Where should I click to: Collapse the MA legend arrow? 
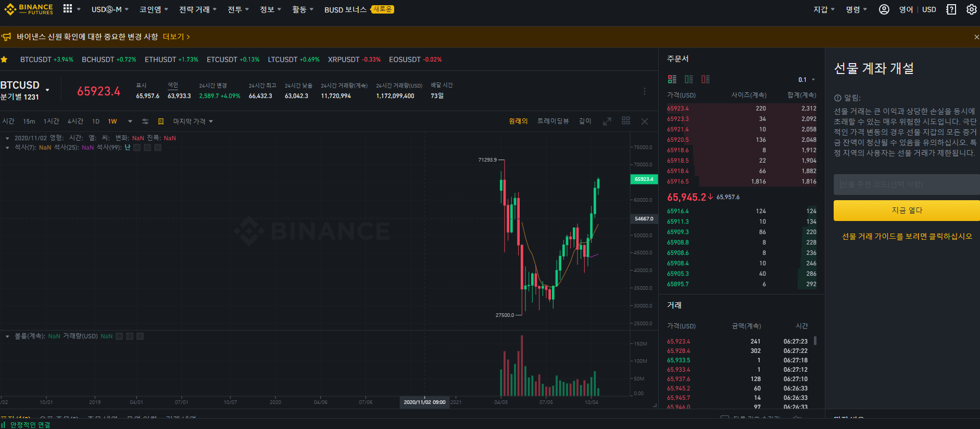[x=7, y=148]
